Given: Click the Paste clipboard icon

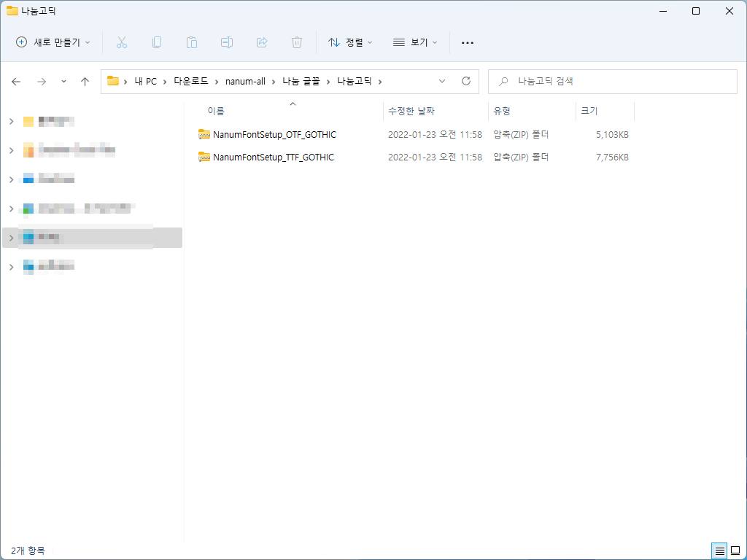Looking at the screenshot, I should [192, 42].
